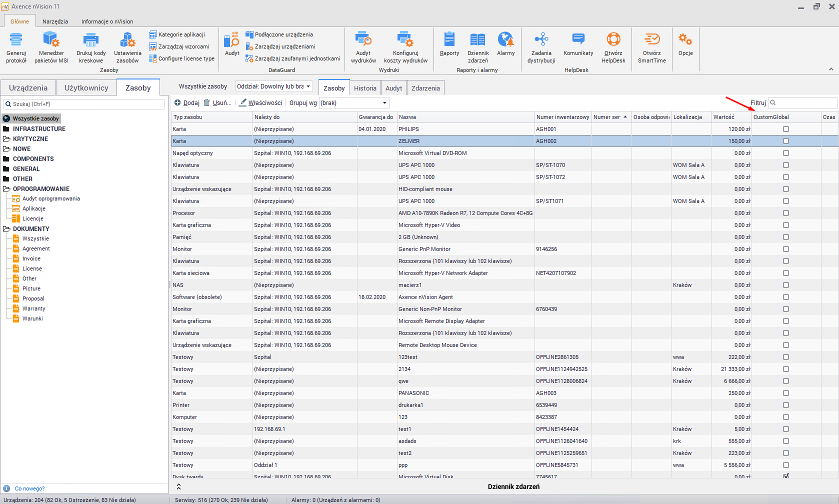Click Drukuj kody kreskowe icon
Viewport: 839px width, 504px height.
(x=90, y=40)
